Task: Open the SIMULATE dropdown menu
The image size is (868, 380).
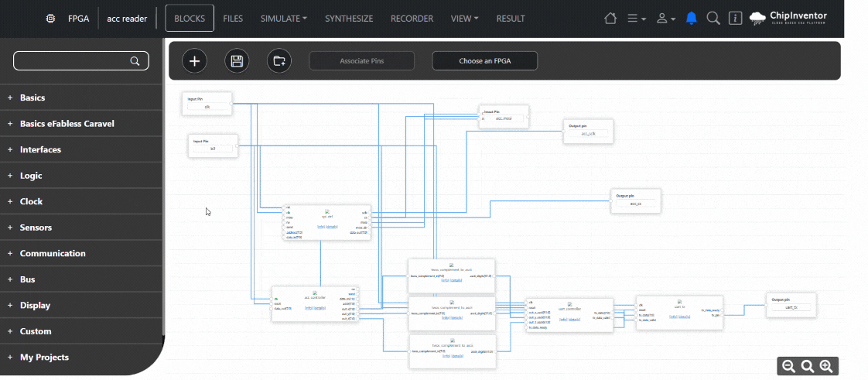Action: point(284,19)
